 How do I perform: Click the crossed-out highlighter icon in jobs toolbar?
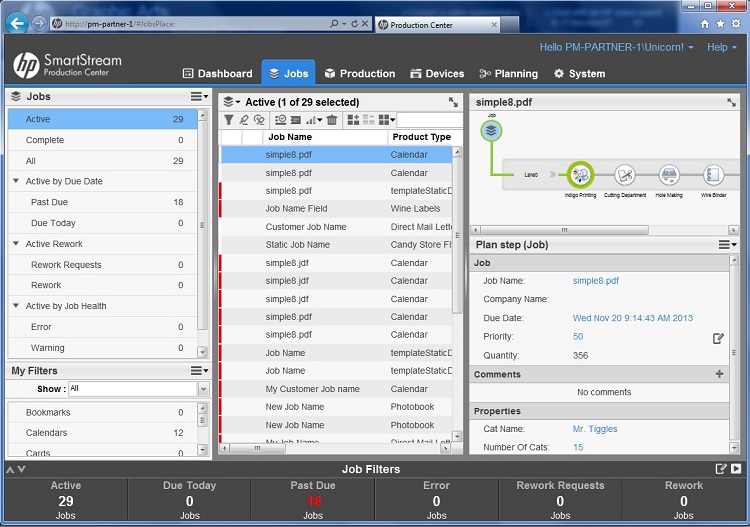[259, 120]
